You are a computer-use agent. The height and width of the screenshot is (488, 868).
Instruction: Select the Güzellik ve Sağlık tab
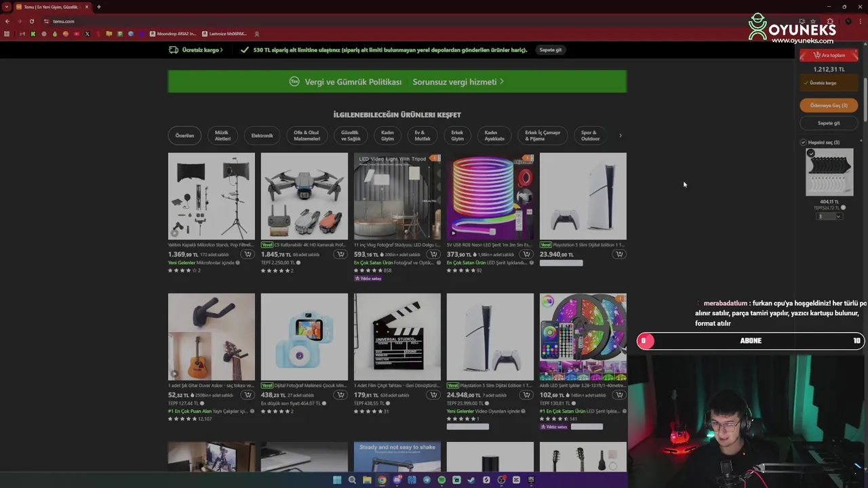350,136
